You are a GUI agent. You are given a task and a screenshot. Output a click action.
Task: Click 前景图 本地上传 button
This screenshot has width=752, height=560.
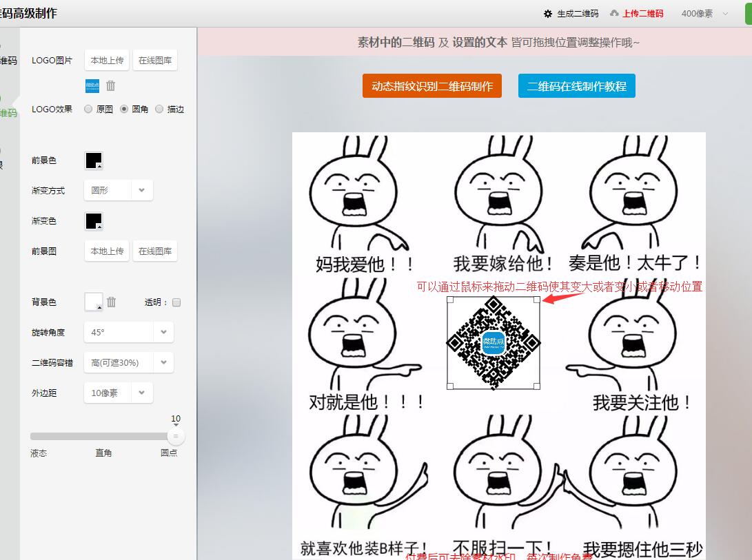(x=107, y=251)
